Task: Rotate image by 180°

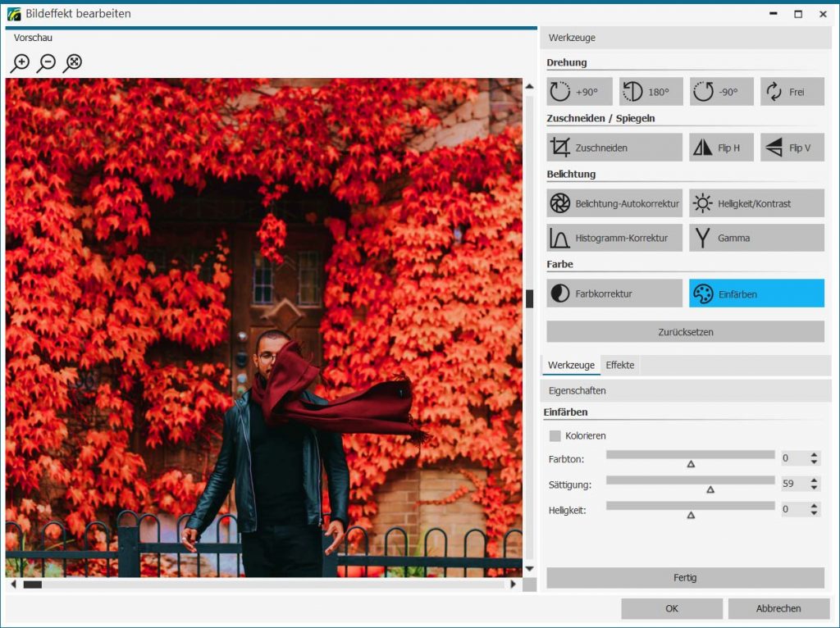Action: 651,92
